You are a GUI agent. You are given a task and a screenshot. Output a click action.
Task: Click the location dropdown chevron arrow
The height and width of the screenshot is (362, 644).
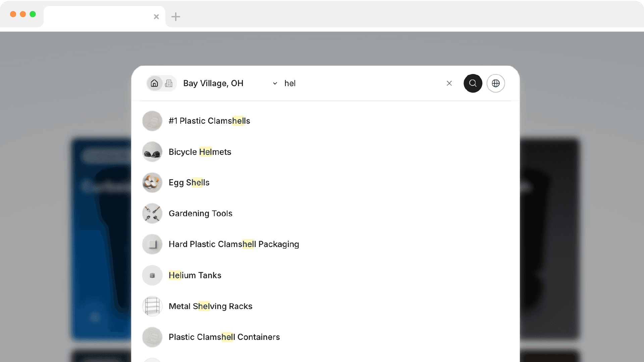tap(275, 83)
